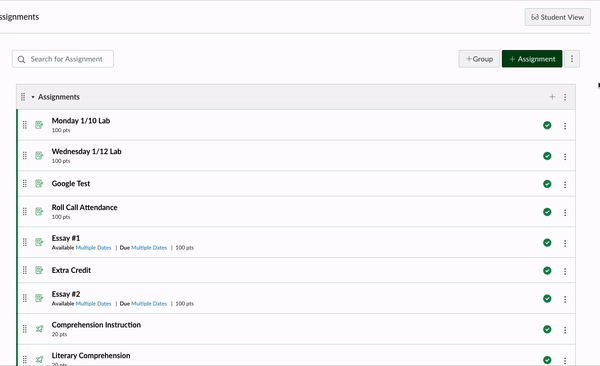Click "100 pts" under Roll Call Attendance
Image resolution: width=600 pixels, height=366 pixels.
tap(61, 217)
